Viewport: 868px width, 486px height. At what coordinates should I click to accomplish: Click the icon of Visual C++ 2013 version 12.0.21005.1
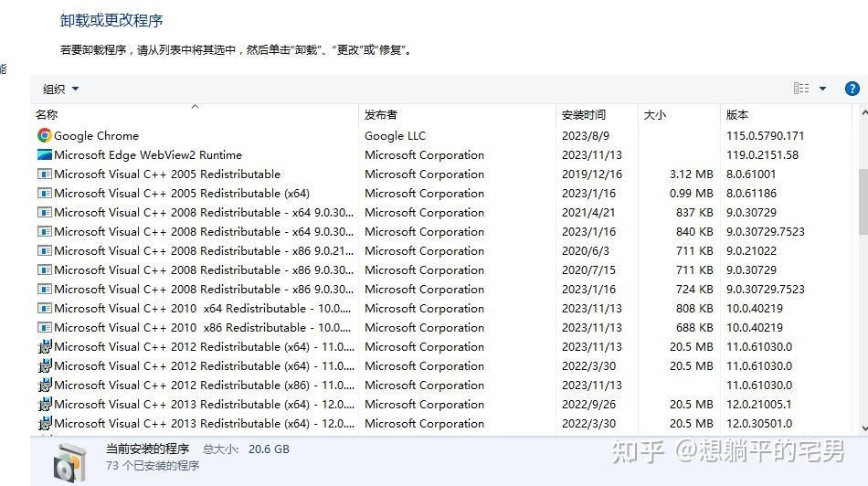pos(44,404)
